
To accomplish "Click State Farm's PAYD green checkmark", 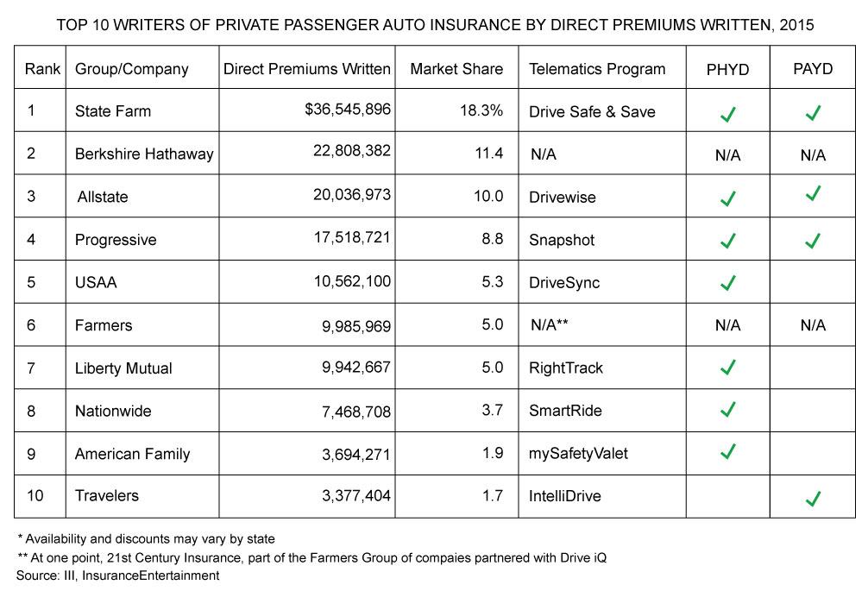I will tap(811, 113).
